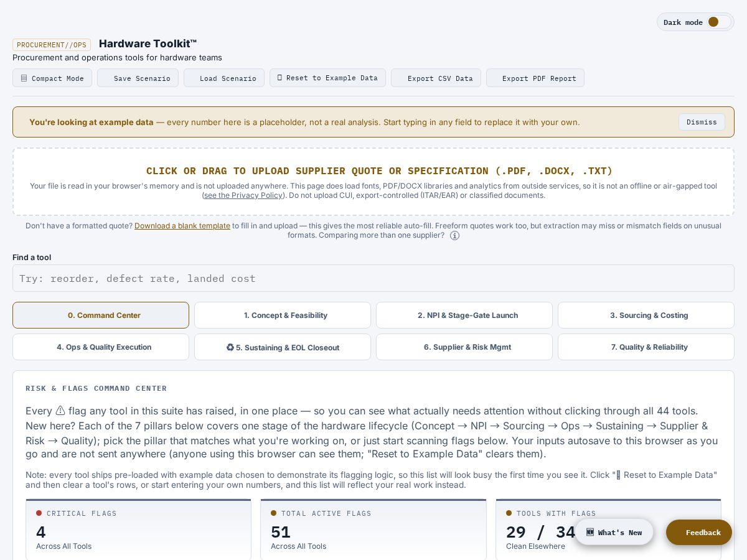Open the What's New panel
This screenshot has height=560, width=747.
(x=614, y=532)
